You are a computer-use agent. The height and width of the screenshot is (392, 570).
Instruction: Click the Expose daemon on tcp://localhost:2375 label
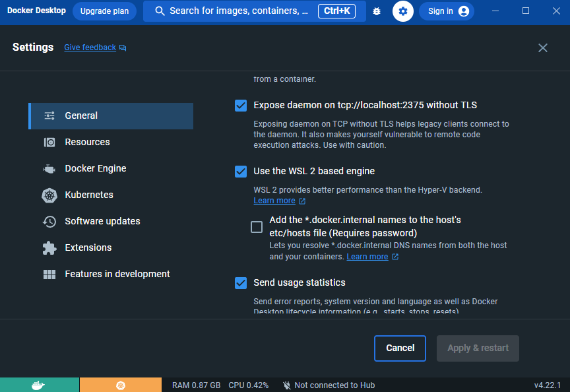click(x=365, y=105)
